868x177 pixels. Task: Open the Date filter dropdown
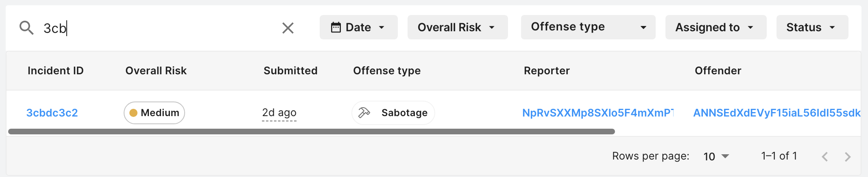tap(358, 27)
